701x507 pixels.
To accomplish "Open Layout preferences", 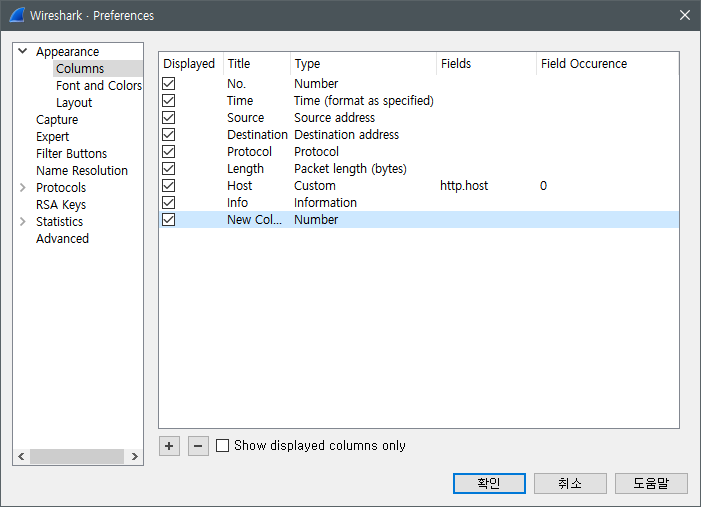I will [74, 103].
